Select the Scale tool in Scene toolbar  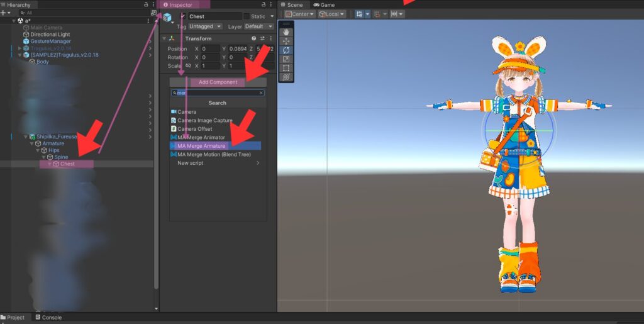(x=286, y=59)
